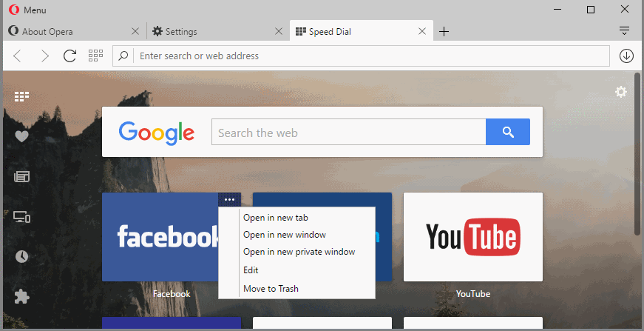Click the Facebook tile label
Screen dimensions: 644x331
[x=172, y=294]
